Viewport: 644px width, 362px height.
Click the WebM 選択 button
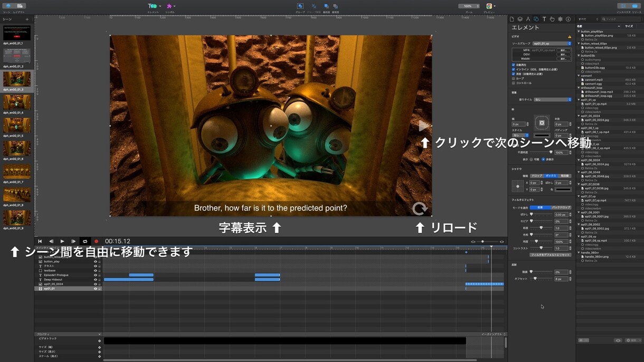(x=564, y=59)
